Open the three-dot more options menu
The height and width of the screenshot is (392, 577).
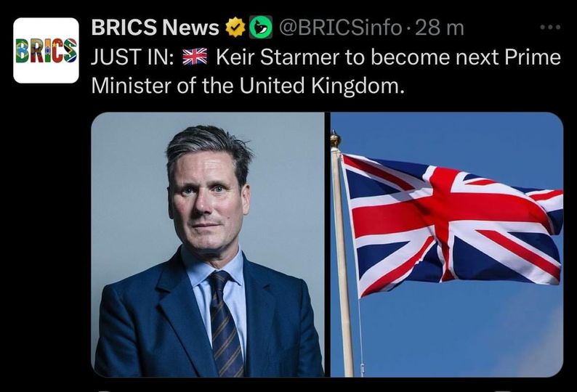pyautogui.click(x=550, y=27)
